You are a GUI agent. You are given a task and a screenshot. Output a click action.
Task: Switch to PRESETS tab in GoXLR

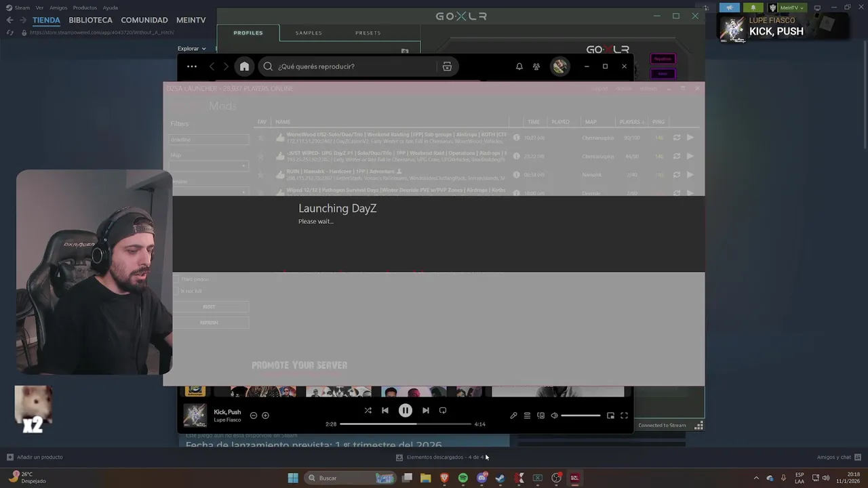coord(368,33)
